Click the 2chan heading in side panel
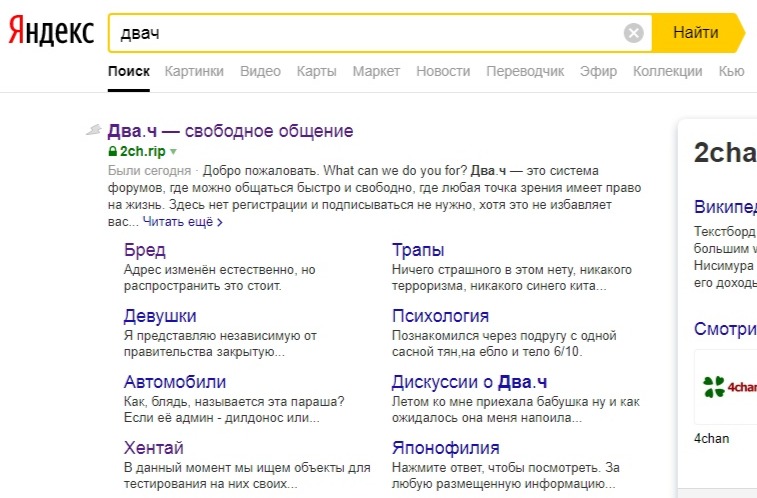 click(x=726, y=153)
